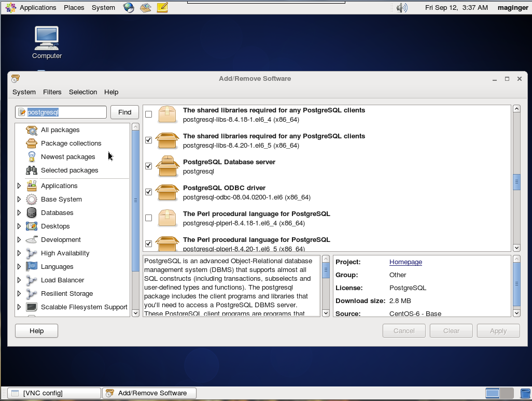Click the Find button
The image size is (532, 401).
[124, 112]
